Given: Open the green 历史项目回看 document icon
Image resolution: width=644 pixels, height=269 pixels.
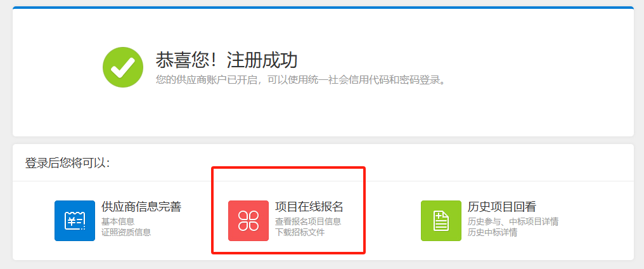Looking at the screenshot, I should coord(441,220).
